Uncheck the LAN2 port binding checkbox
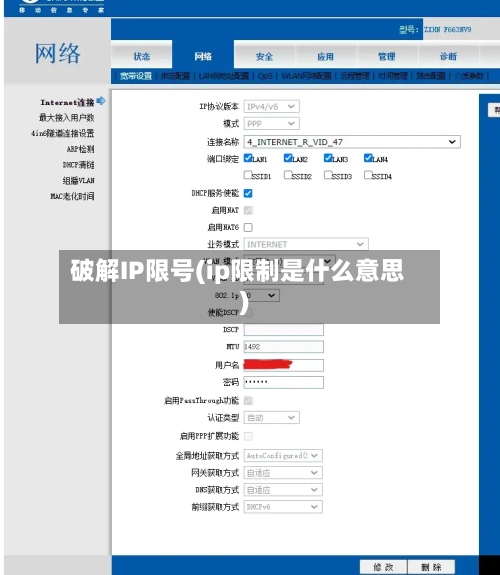 (288, 158)
